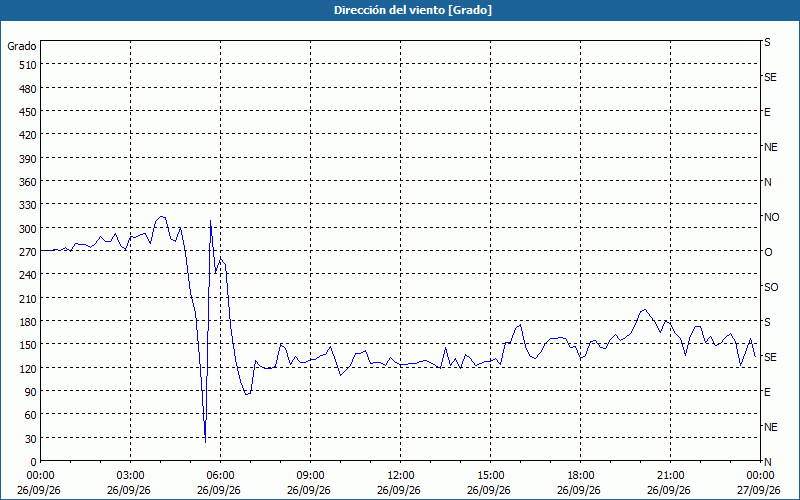Click the 'E' compass label level with 450
The image size is (800, 500).
[767, 112]
